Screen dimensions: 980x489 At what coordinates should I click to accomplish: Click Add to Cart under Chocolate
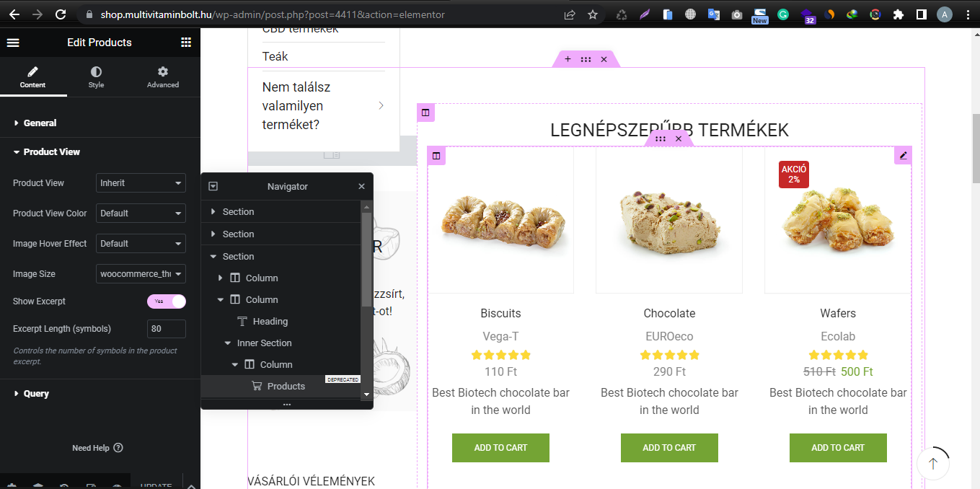(x=669, y=448)
